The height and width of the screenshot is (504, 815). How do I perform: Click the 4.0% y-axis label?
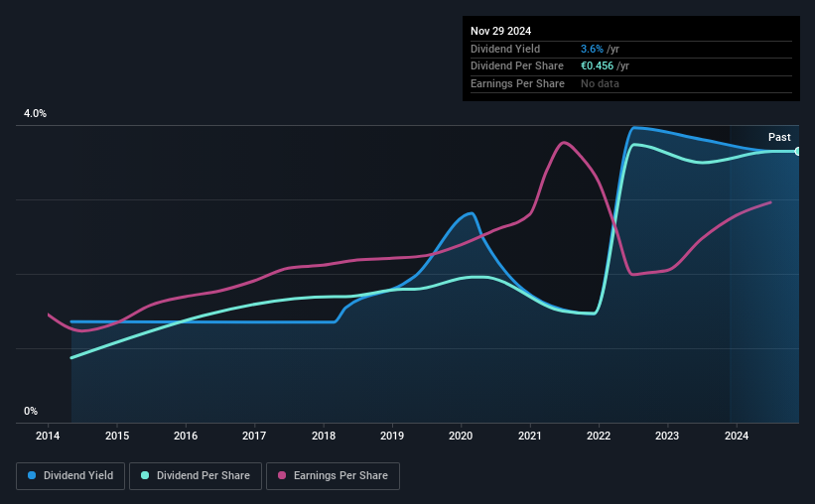coord(35,113)
